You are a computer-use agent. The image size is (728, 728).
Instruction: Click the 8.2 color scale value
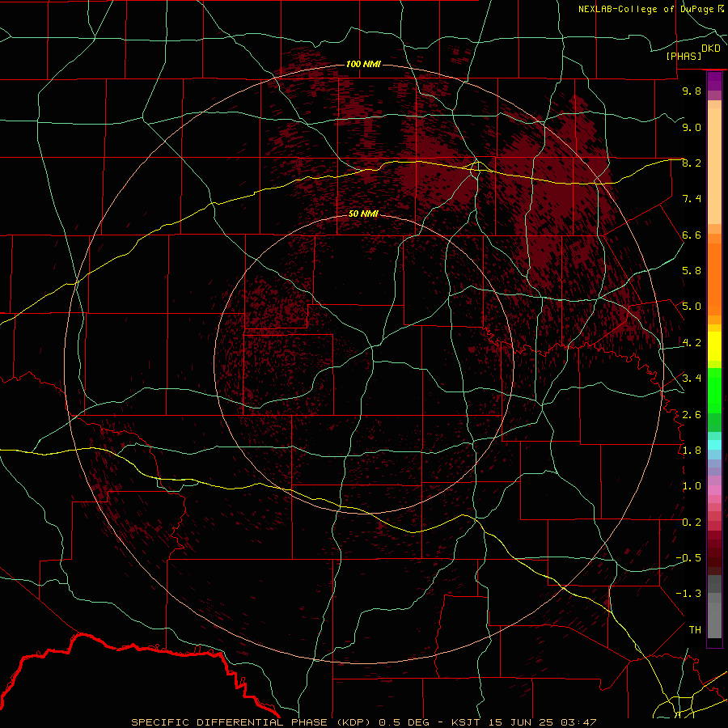click(692, 163)
